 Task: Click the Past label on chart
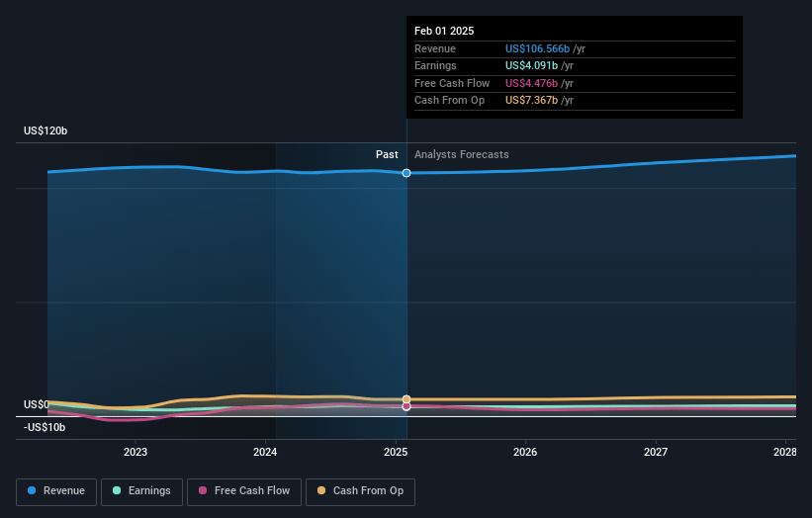point(387,155)
